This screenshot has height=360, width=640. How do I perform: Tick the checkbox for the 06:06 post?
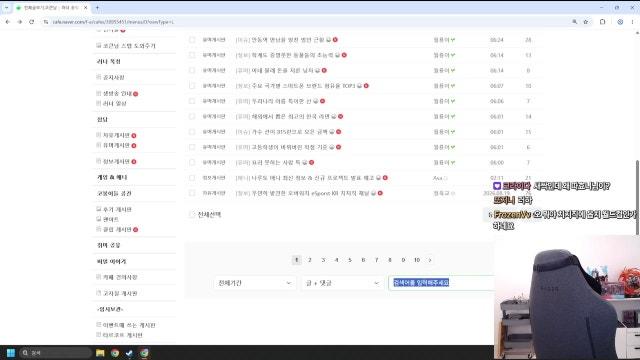192,101
